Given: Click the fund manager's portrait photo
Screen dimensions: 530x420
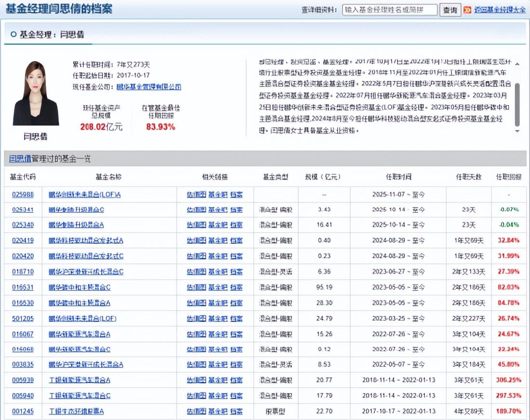Looking at the screenshot, I should (36, 93).
